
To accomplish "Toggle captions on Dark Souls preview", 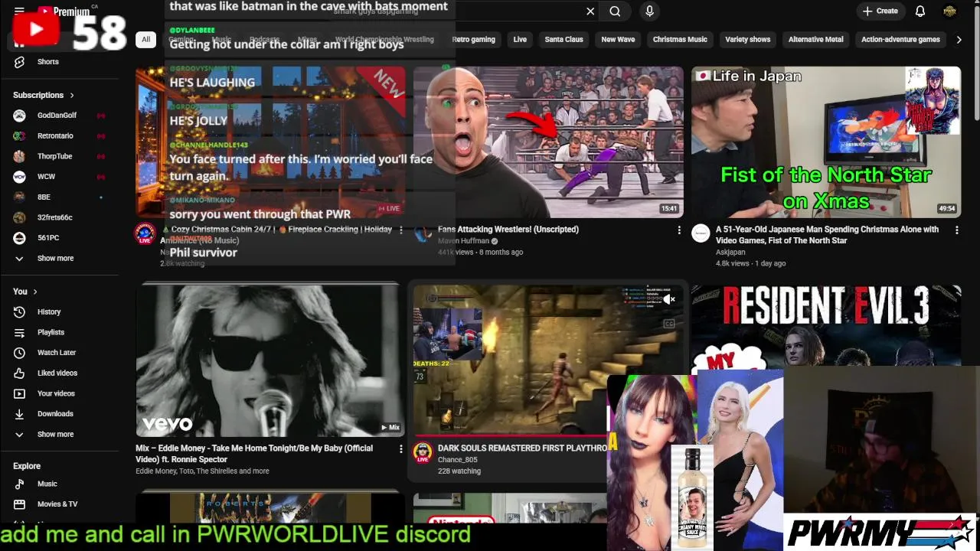I will [x=668, y=324].
